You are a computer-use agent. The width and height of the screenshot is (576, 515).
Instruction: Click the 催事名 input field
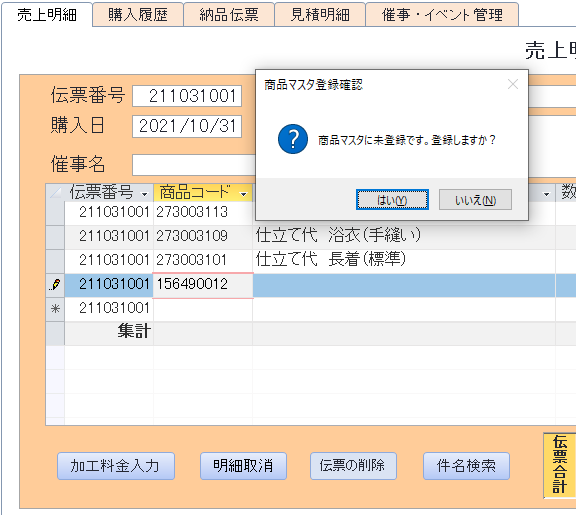click(194, 165)
